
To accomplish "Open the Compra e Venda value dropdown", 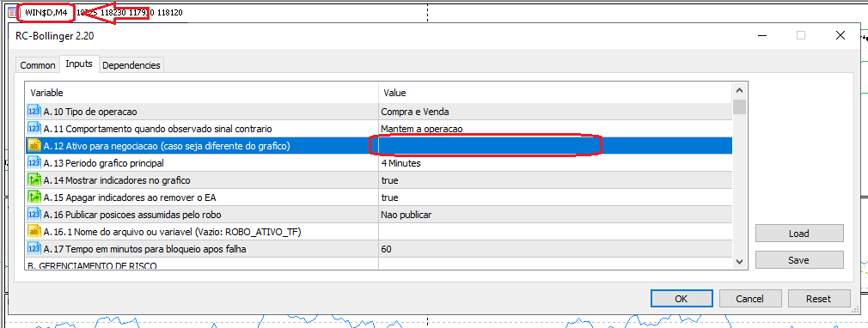I will [x=555, y=112].
